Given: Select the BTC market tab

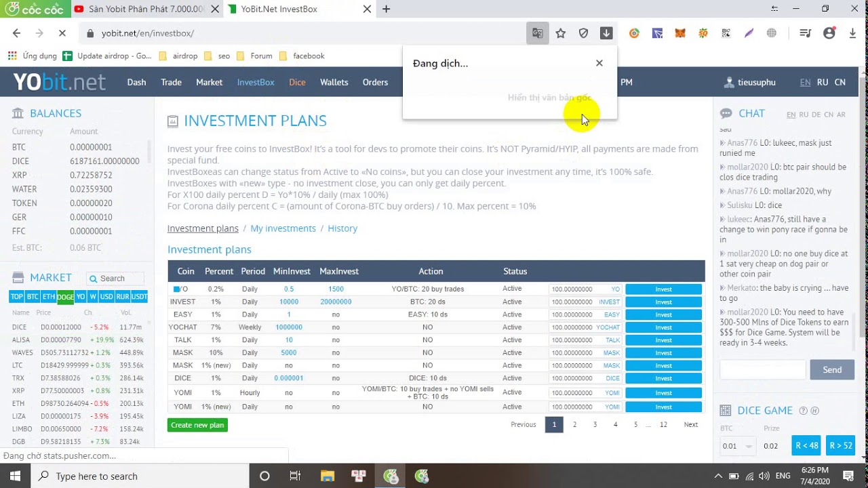Looking at the screenshot, I should [x=33, y=297].
